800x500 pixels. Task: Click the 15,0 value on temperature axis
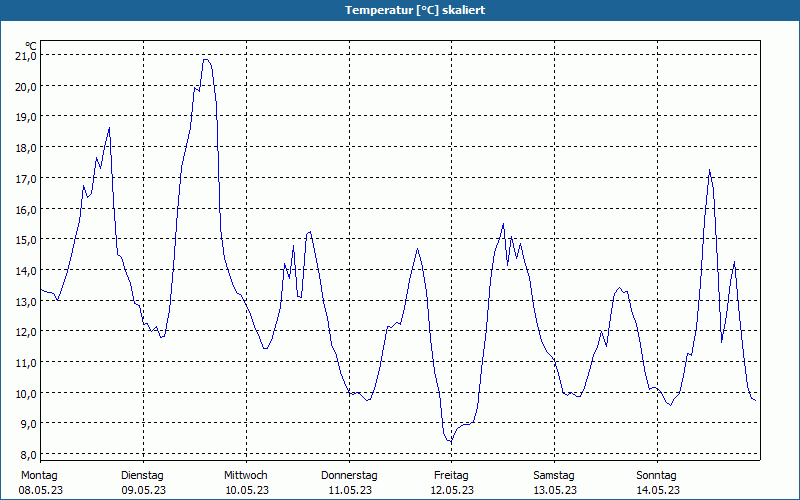(26, 239)
